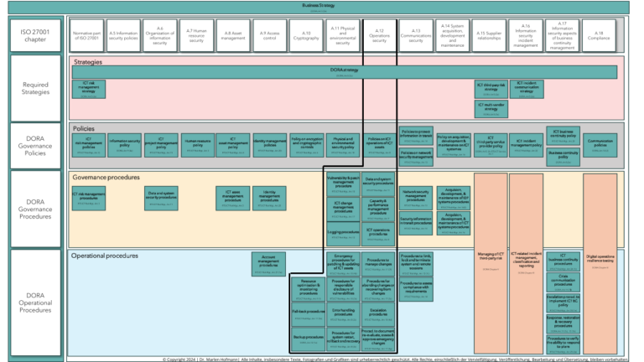
Task: Select the 'Identity management procedures' box
Action: point(269,199)
